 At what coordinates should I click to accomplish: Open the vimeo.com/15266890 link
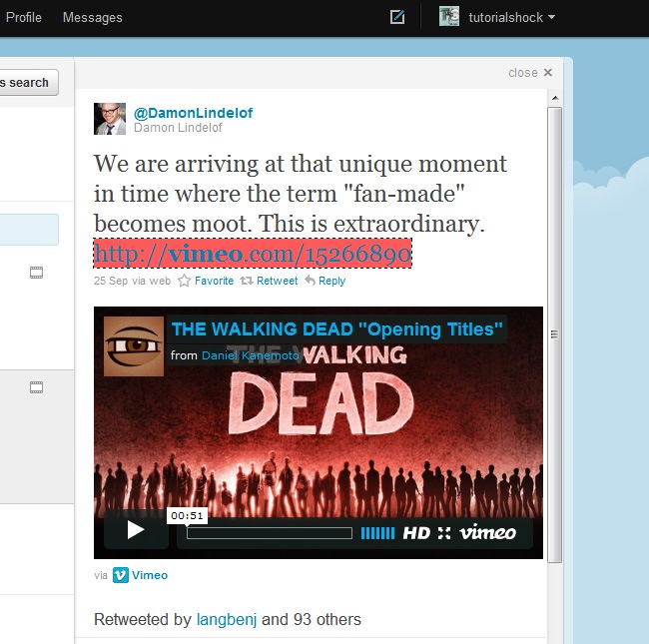(253, 254)
